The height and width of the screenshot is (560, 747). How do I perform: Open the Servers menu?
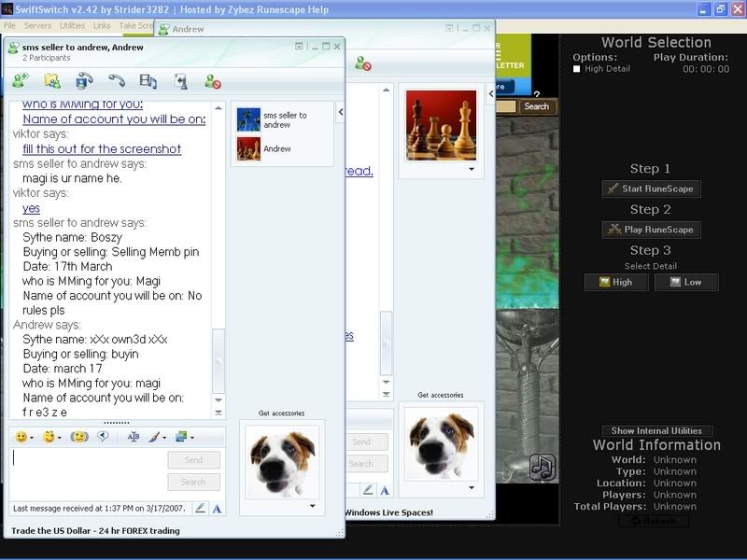(37, 26)
